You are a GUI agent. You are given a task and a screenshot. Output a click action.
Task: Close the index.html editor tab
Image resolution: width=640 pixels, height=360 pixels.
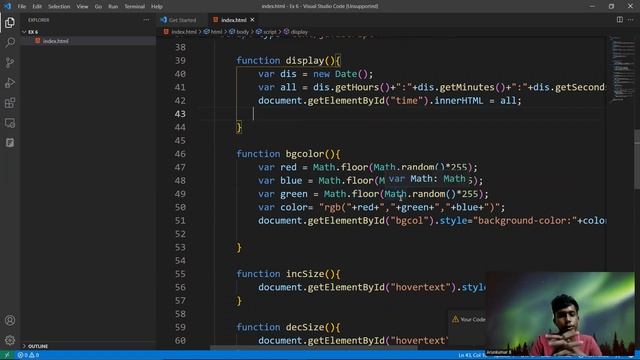point(252,20)
